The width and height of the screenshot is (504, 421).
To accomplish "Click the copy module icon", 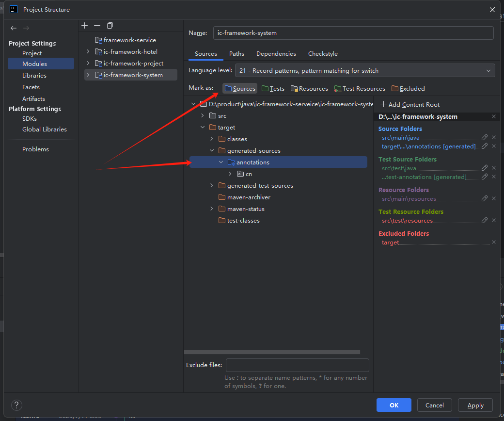I will [x=110, y=25].
